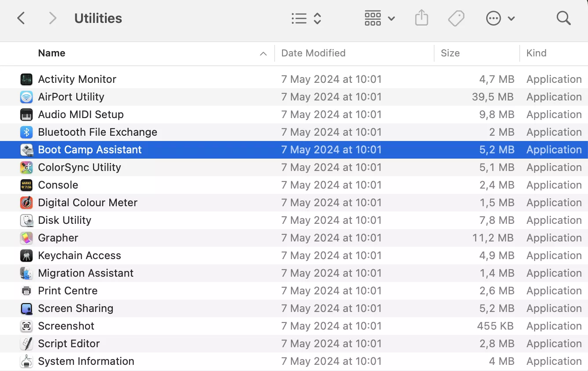Click the Share toolbar button

(x=421, y=19)
